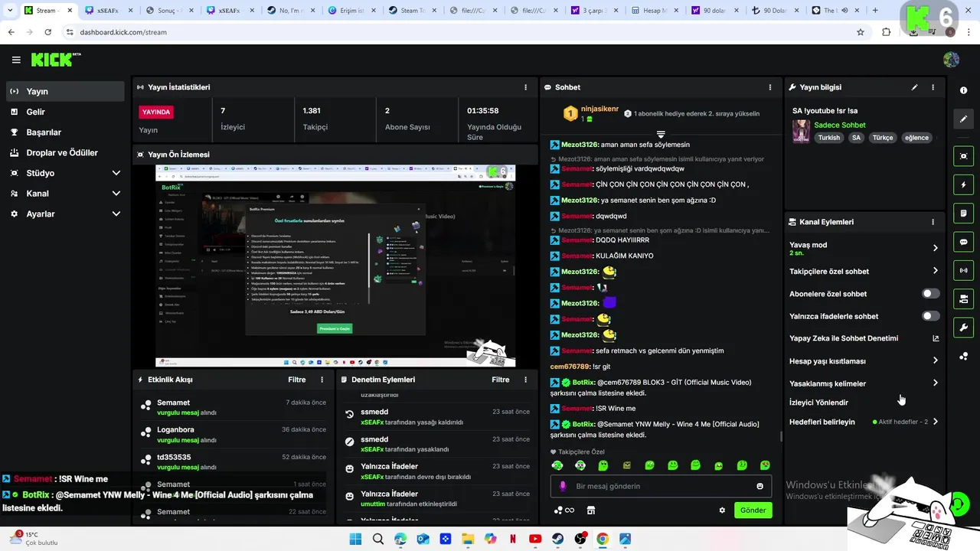Reload page with browser refresh button

(48, 32)
